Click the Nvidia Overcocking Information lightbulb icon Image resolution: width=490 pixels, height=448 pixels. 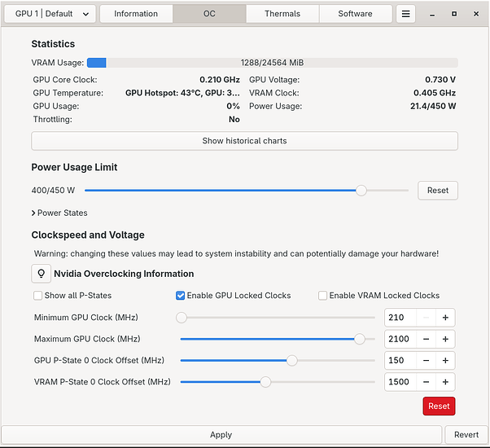[x=41, y=274]
